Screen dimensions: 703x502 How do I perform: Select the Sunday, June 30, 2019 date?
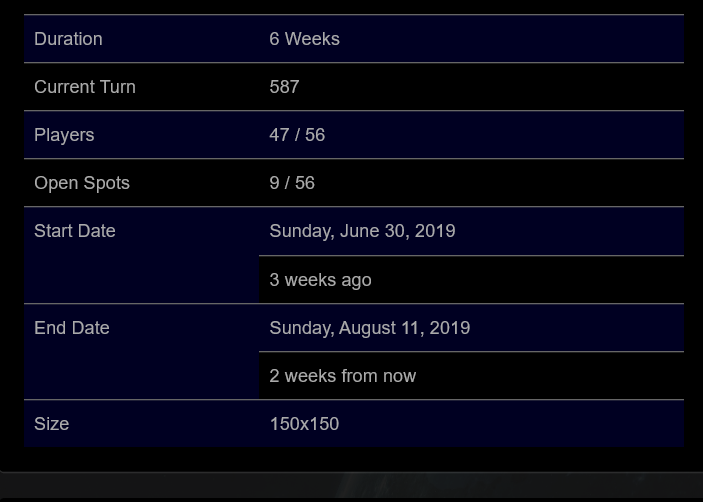[x=362, y=231]
